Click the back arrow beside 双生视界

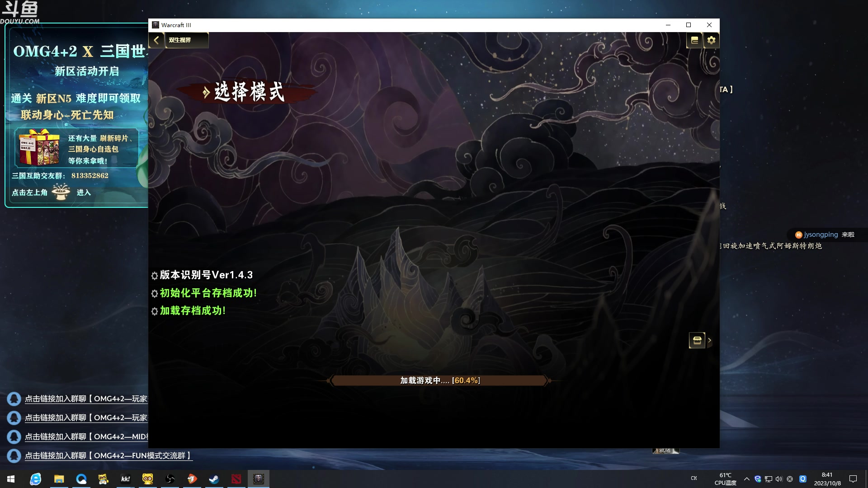pyautogui.click(x=156, y=40)
